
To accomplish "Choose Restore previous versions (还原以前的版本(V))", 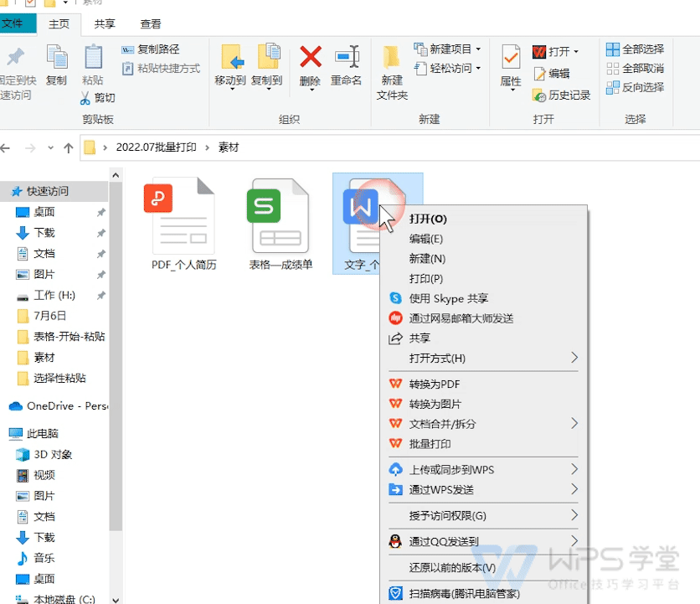I will click(x=483, y=568).
